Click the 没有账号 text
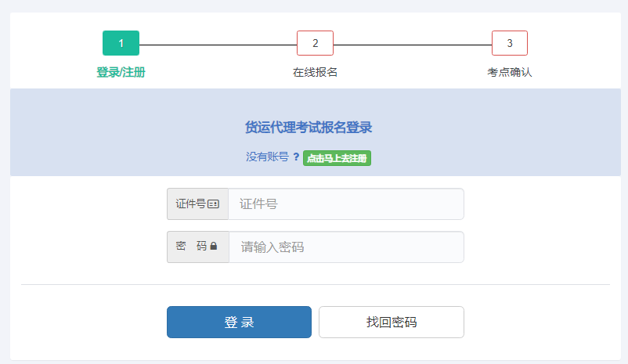The image size is (628, 364). 267,157
